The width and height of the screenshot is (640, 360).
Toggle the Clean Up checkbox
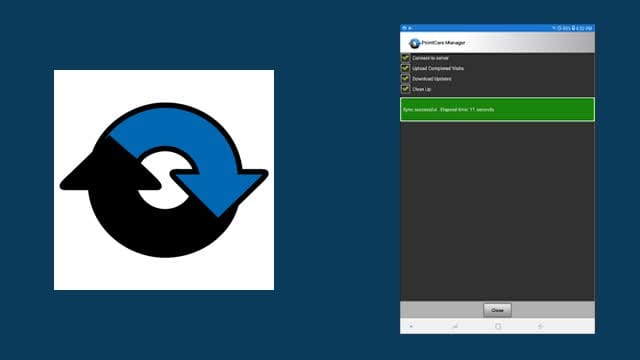pos(405,89)
